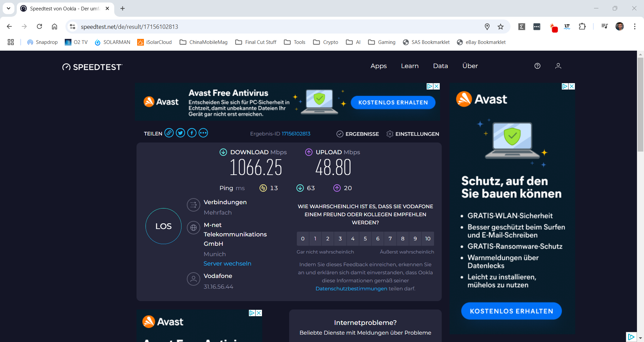Go to the browser home page

[54, 26]
